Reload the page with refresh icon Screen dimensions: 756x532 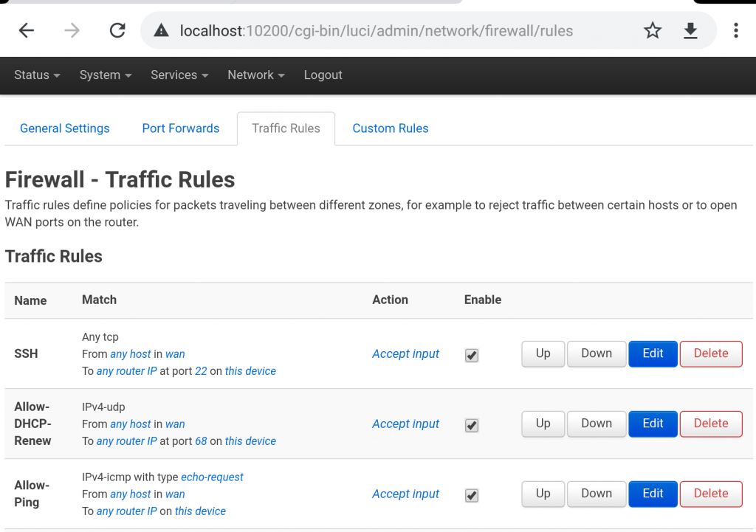(117, 30)
